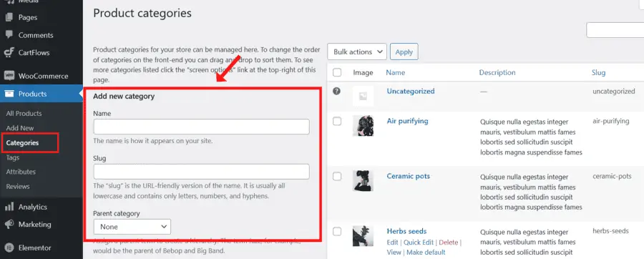Sort the table by Description column

pos(497,73)
